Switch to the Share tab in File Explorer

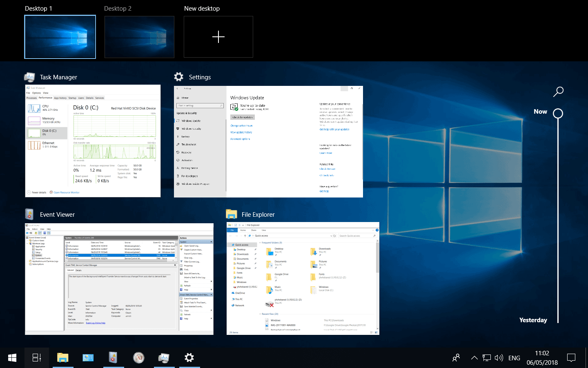[x=254, y=230]
